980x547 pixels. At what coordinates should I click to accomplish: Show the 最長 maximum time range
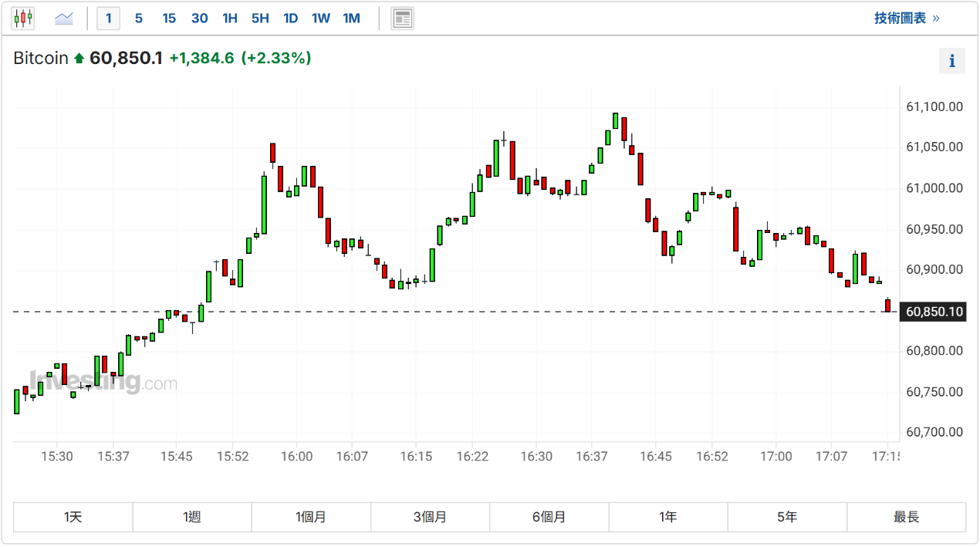click(x=906, y=517)
